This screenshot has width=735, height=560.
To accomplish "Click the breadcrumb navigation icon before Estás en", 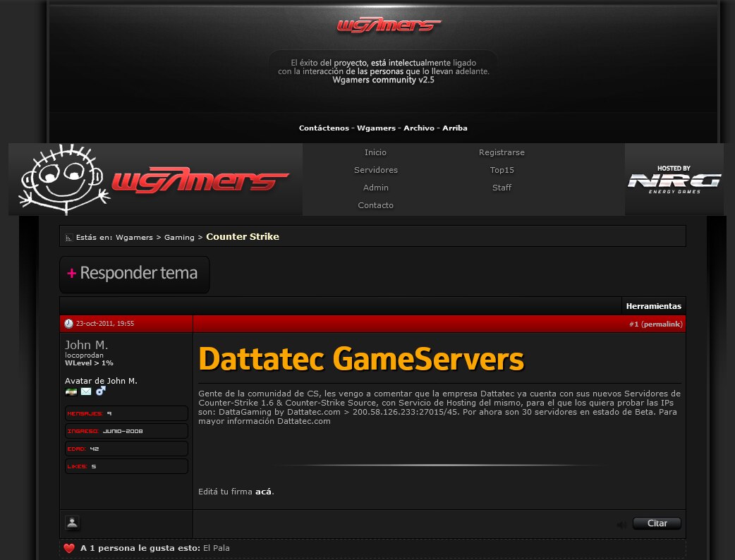I will (x=68, y=238).
